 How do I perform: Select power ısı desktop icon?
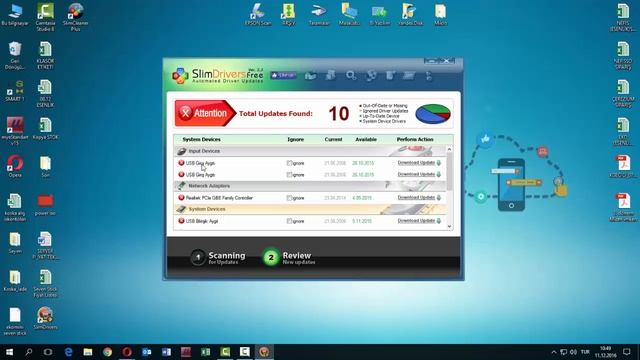45,205
